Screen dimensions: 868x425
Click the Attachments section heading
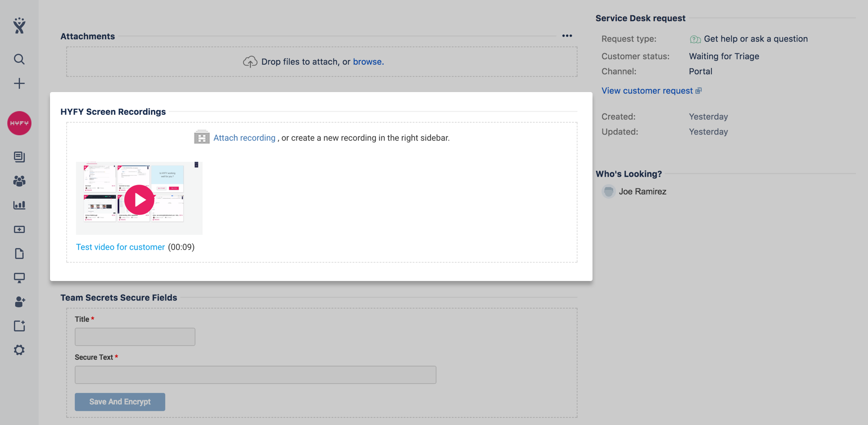point(88,36)
